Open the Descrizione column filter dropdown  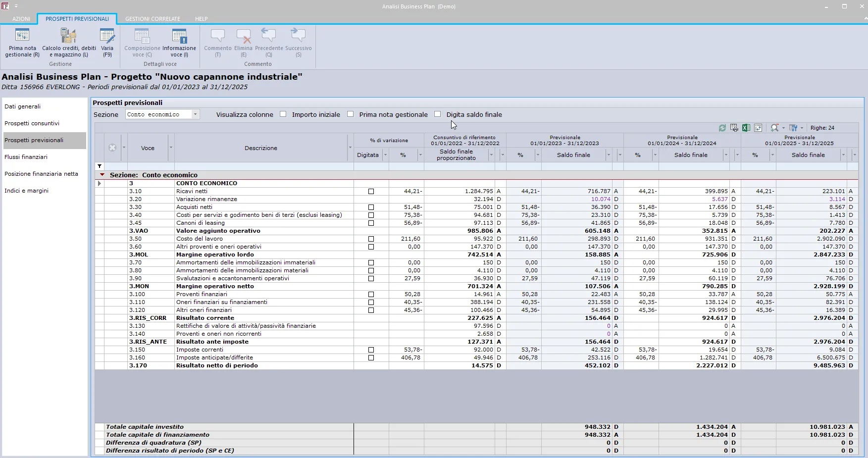[x=350, y=148]
